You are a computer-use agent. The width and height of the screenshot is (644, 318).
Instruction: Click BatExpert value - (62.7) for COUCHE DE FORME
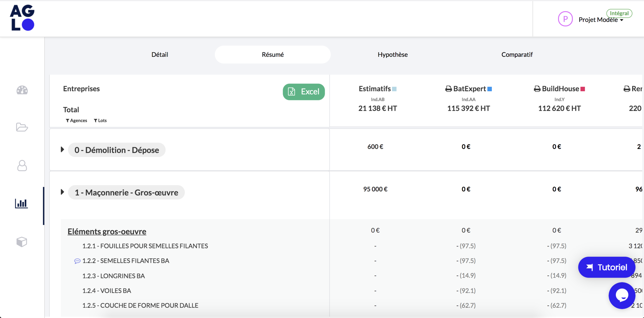coord(466,305)
